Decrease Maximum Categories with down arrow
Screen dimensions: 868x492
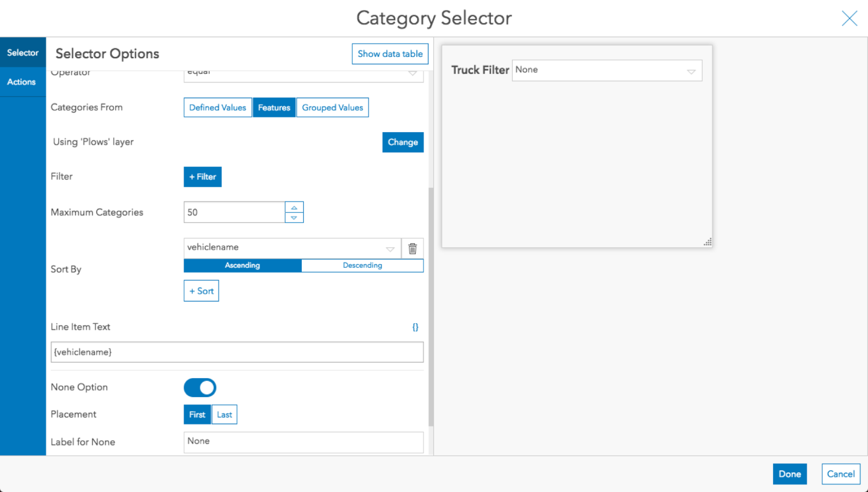coord(294,218)
